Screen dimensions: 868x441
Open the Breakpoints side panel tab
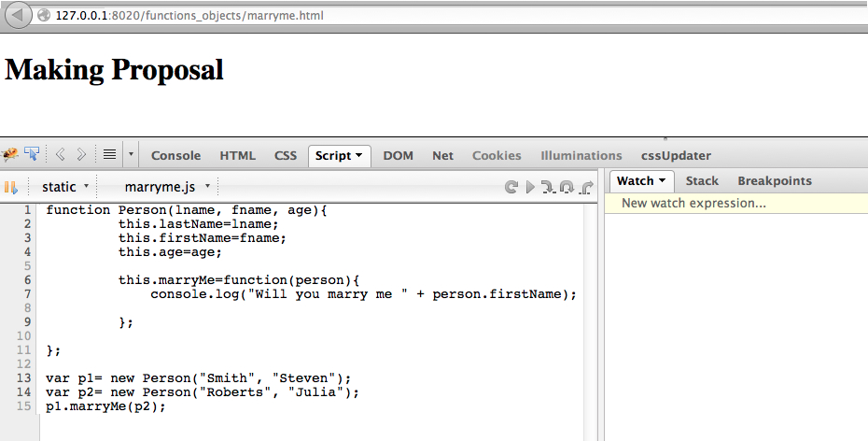775,181
